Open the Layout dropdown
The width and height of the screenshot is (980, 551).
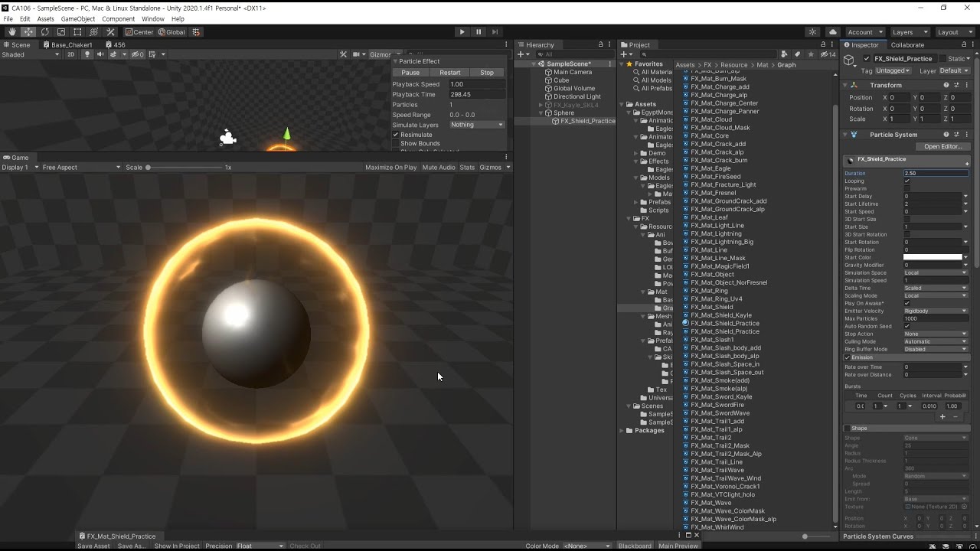pyautogui.click(x=954, y=32)
